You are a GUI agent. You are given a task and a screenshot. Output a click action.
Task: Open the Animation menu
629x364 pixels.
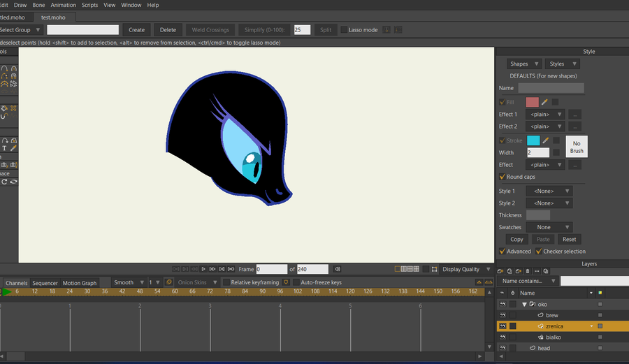(x=63, y=5)
